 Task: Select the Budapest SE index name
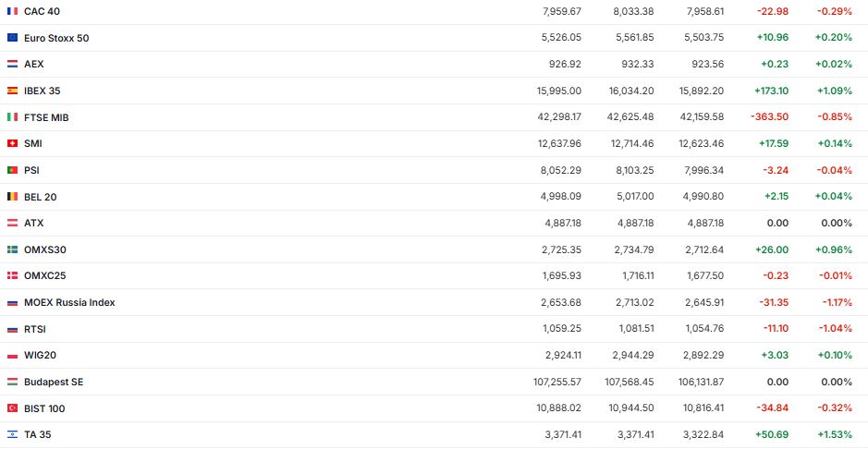54,382
